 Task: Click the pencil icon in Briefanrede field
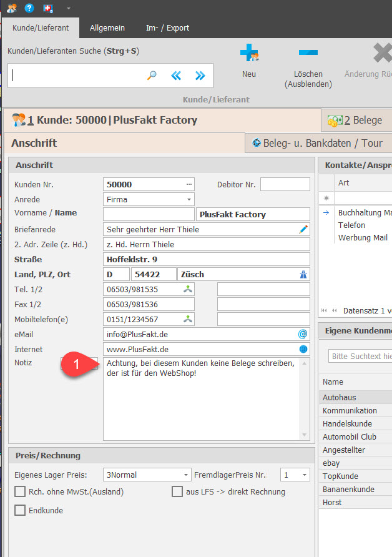click(303, 229)
